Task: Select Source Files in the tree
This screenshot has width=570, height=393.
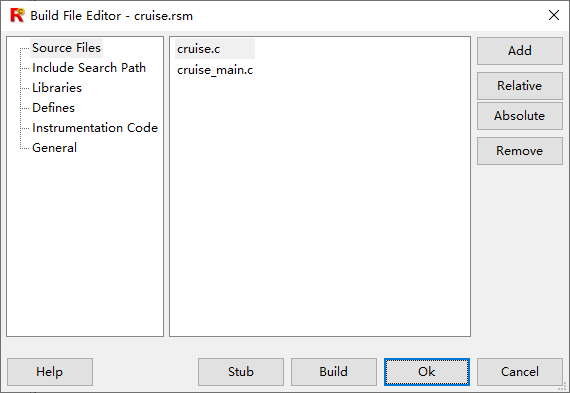Action: pos(66,48)
